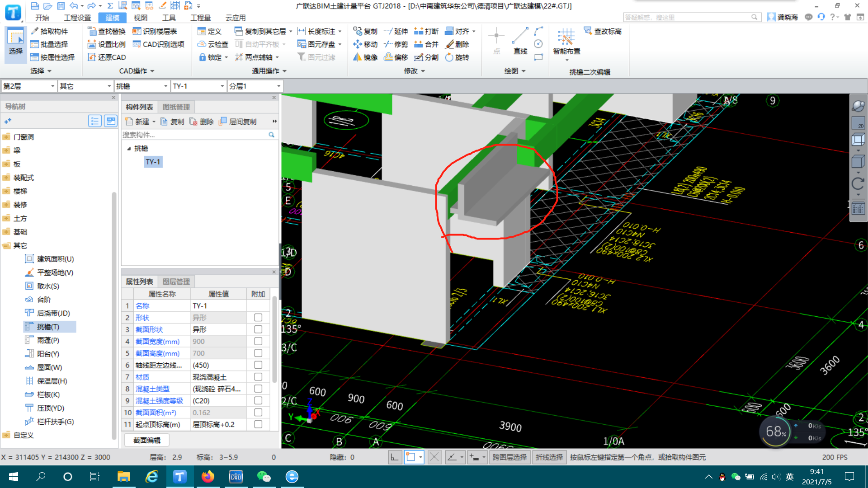The image size is (868, 488).
Task: Switch to the 视图 ribbon tab
Action: point(141,18)
